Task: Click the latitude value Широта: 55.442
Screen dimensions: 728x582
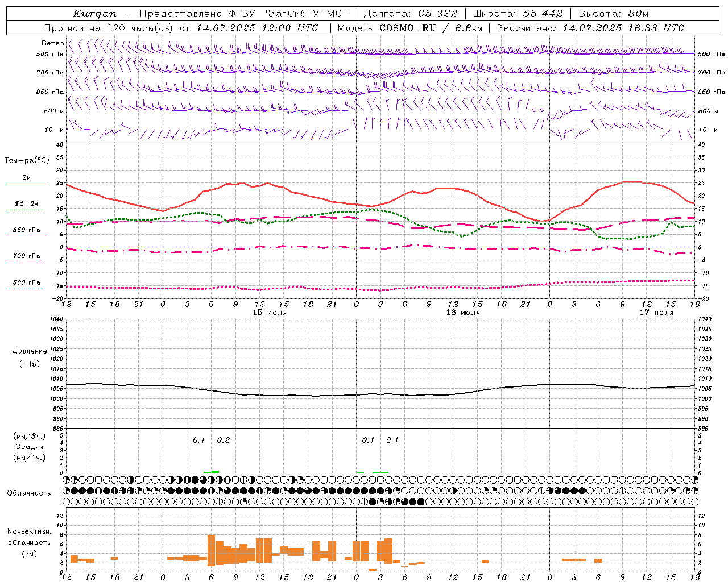Action: pyautogui.click(x=518, y=14)
